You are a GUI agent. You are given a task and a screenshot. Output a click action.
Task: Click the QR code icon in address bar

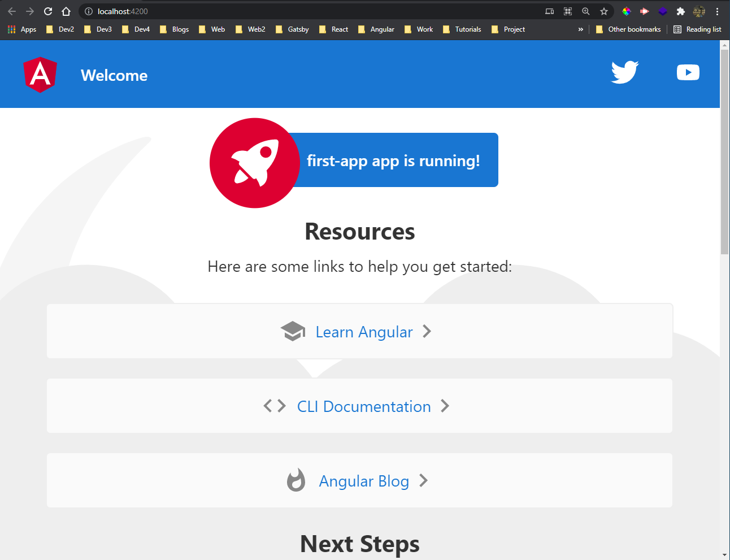(x=568, y=11)
